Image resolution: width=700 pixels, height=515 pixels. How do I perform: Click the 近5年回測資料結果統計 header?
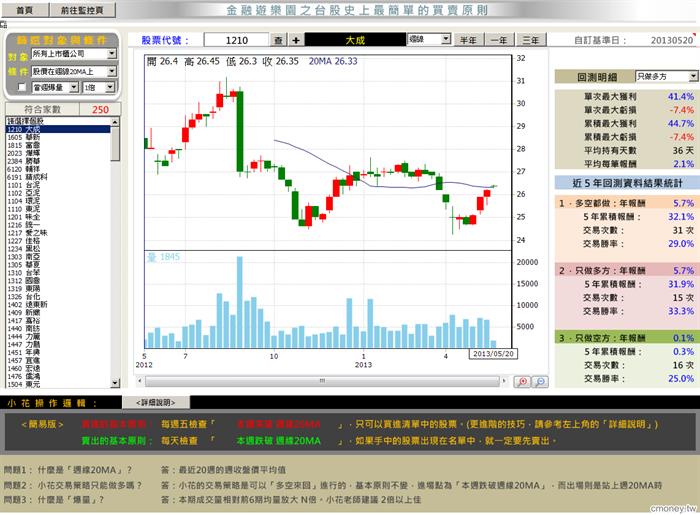627,183
